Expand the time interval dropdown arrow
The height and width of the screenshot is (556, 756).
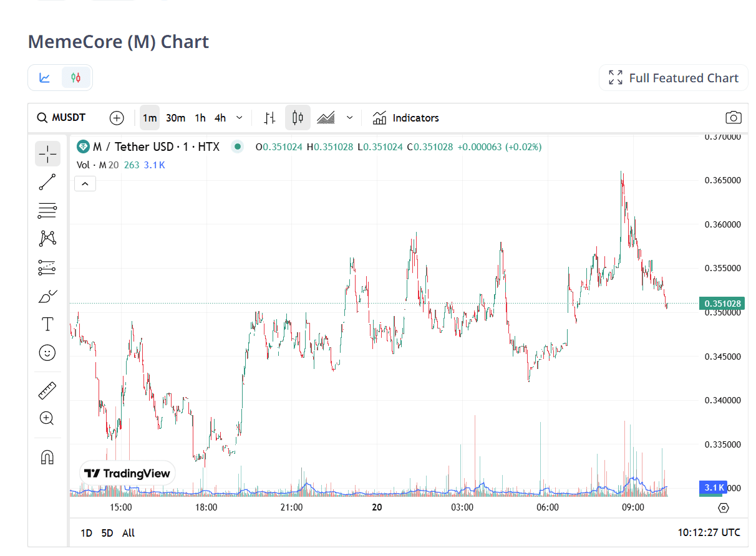[240, 118]
